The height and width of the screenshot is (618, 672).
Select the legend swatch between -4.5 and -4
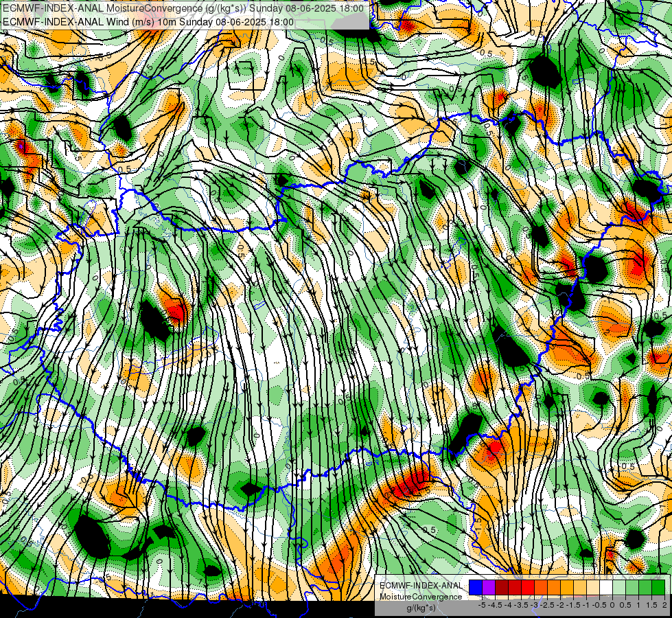502,587
